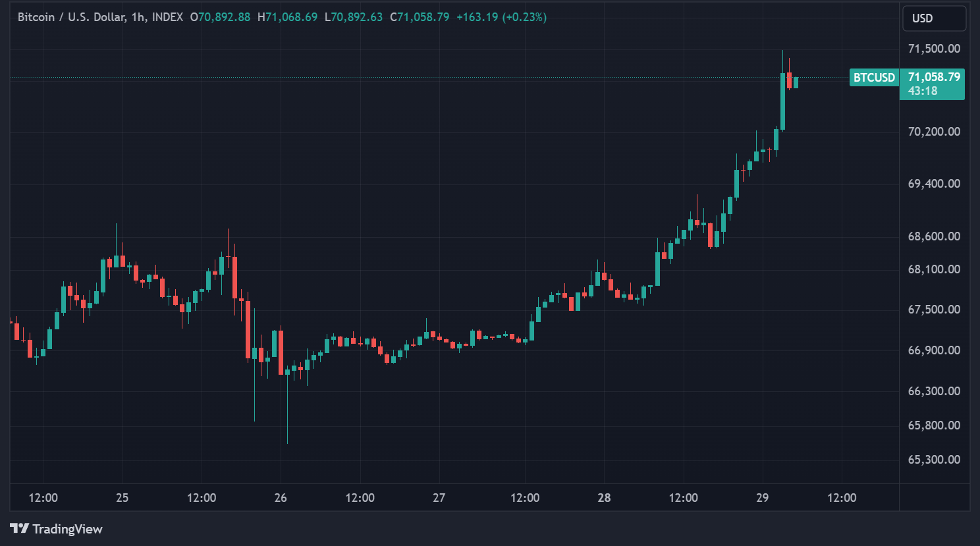Viewport: 980px width, 546px height.
Task: Click the 29 date label on axis
Action: tap(762, 498)
